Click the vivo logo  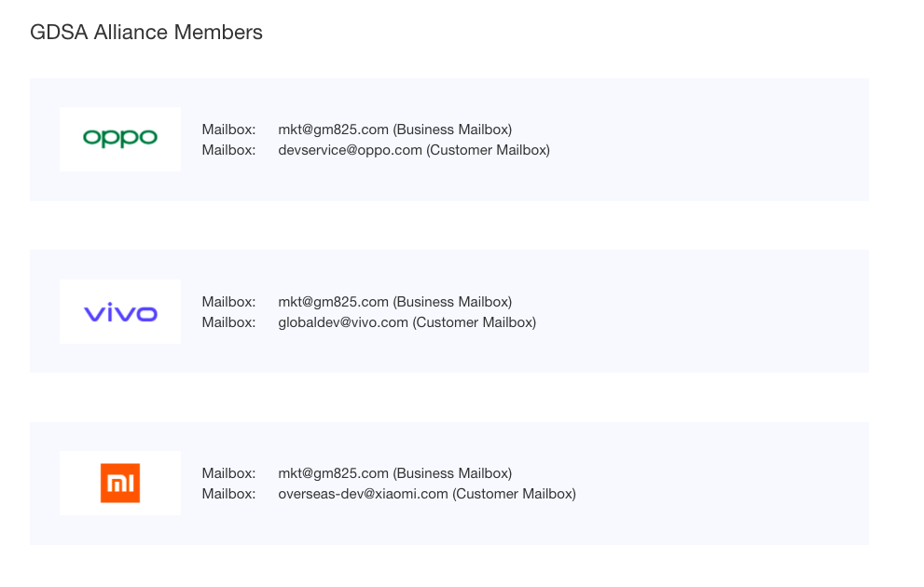coord(120,312)
